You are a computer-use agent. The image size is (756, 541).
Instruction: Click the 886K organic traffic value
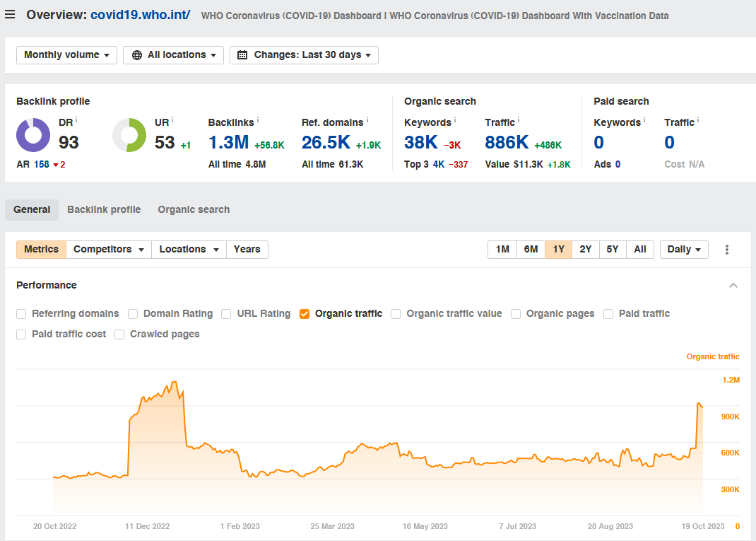pos(507,142)
